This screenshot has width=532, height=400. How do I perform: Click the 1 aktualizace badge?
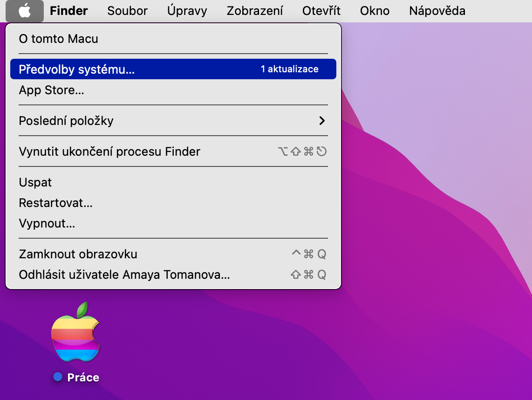coord(289,69)
